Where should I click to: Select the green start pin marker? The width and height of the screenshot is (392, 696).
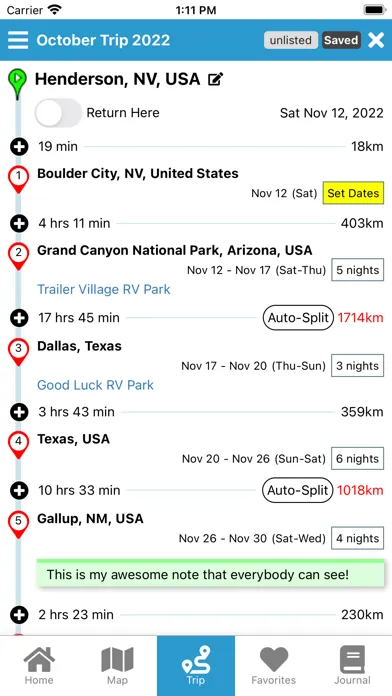point(17,84)
